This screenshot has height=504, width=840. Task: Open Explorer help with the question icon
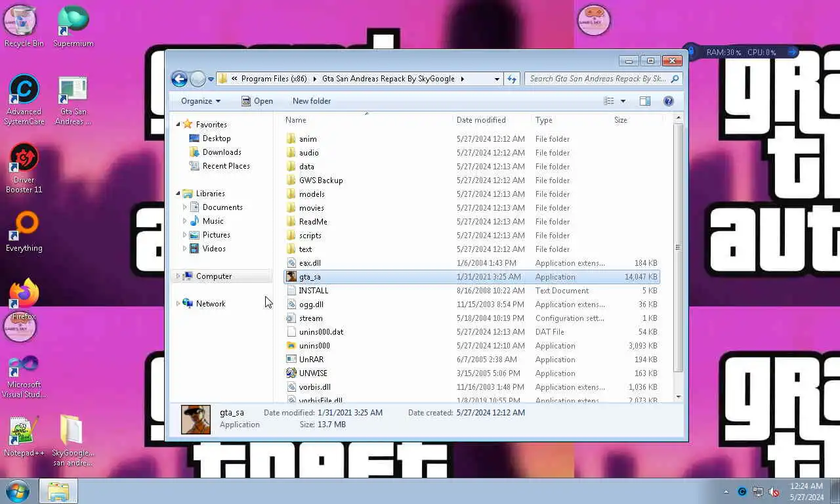668,101
